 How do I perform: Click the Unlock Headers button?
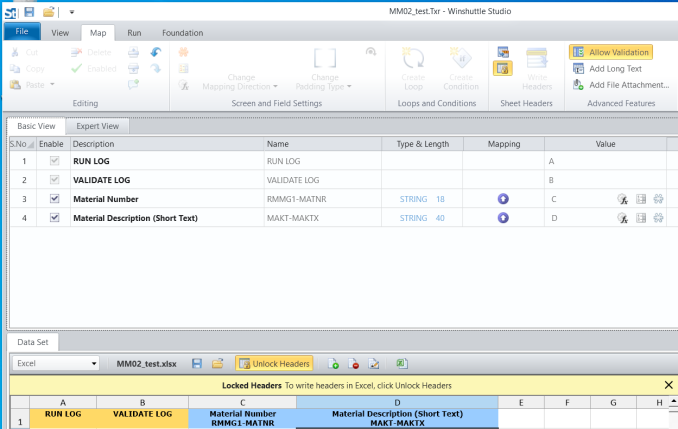[x=273, y=364]
